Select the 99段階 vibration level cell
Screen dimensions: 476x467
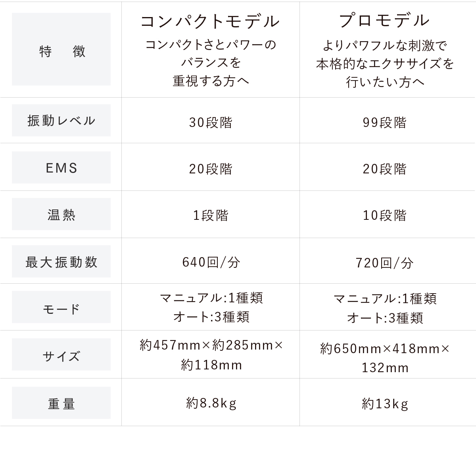(x=384, y=123)
